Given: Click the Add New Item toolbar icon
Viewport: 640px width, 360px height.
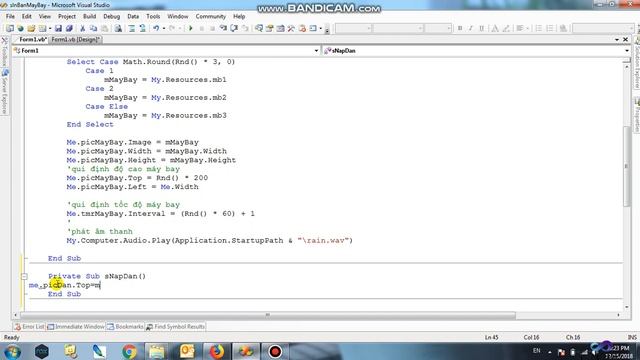Looking at the screenshot, I should pyautogui.click(x=42, y=28).
